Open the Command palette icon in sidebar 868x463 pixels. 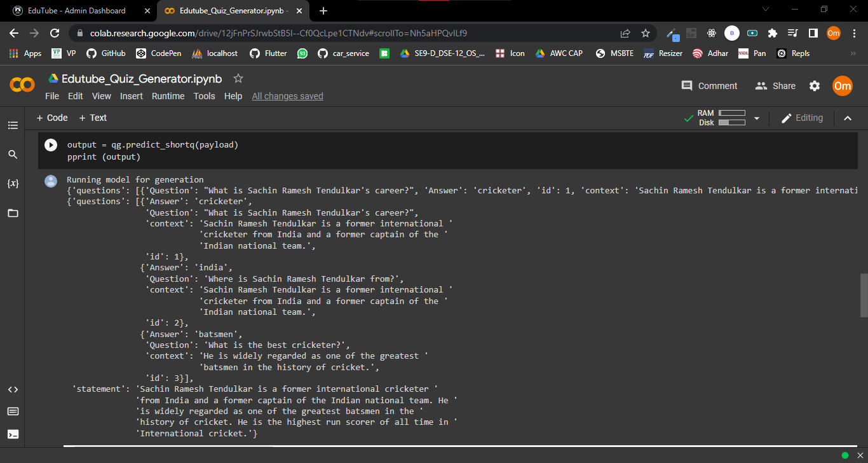pos(13,411)
